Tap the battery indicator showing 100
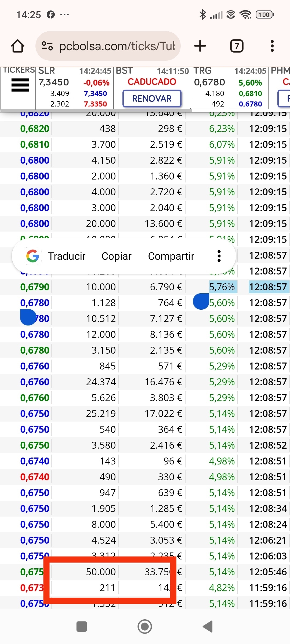Image resolution: width=290 pixels, height=644 pixels. [x=265, y=14]
